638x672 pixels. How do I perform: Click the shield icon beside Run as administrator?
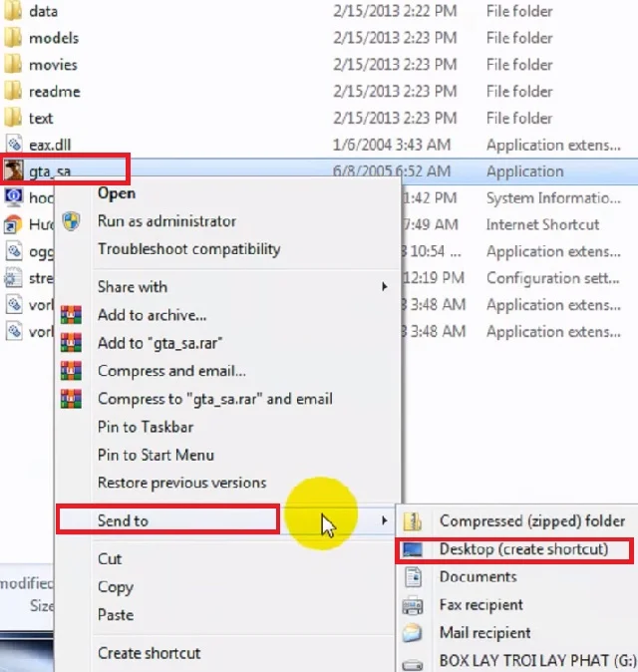coord(71,221)
